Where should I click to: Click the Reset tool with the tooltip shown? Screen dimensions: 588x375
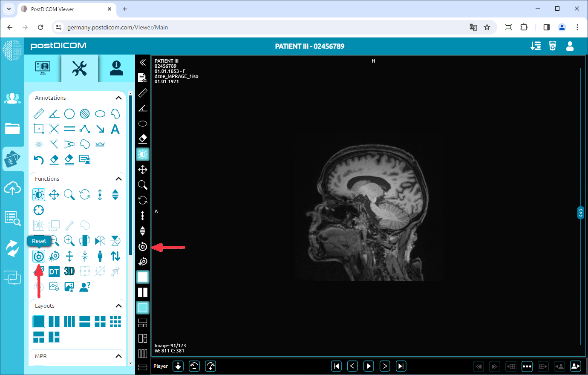tap(38, 256)
